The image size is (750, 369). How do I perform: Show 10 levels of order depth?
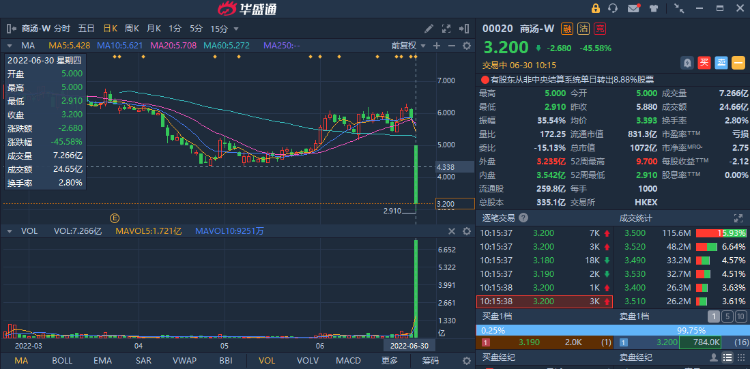coord(740,316)
